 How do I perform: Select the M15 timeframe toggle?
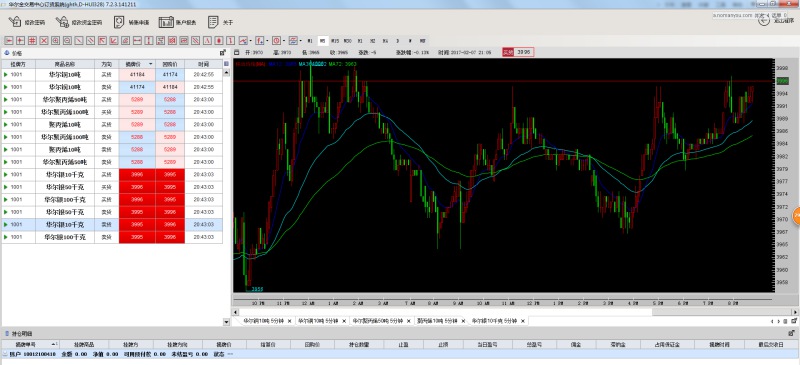(335, 40)
